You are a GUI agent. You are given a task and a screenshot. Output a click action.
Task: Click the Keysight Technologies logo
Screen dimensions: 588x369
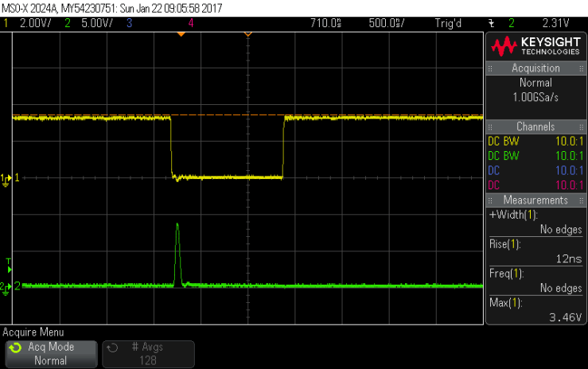pos(535,46)
